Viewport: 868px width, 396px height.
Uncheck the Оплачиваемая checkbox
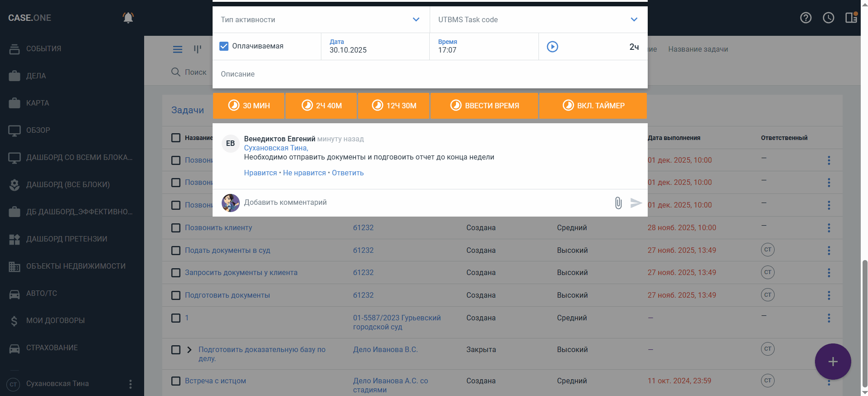[x=224, y=46]
